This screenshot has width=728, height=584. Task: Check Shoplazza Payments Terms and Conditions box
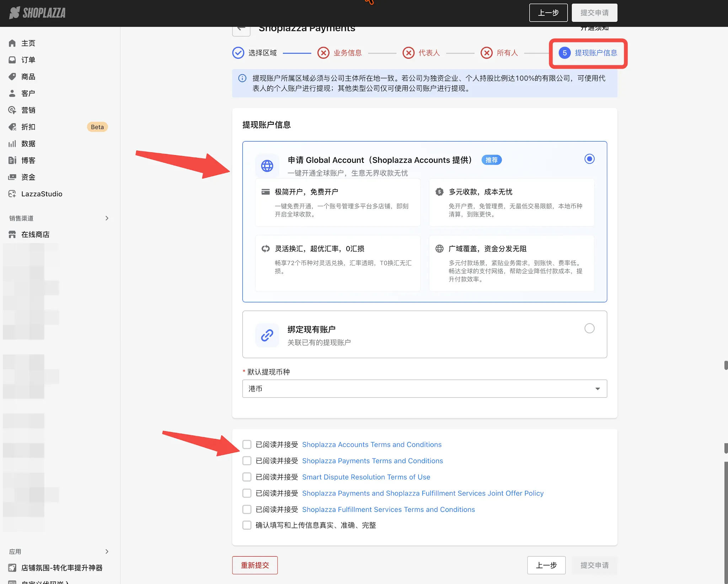click(x=247, y=461)
